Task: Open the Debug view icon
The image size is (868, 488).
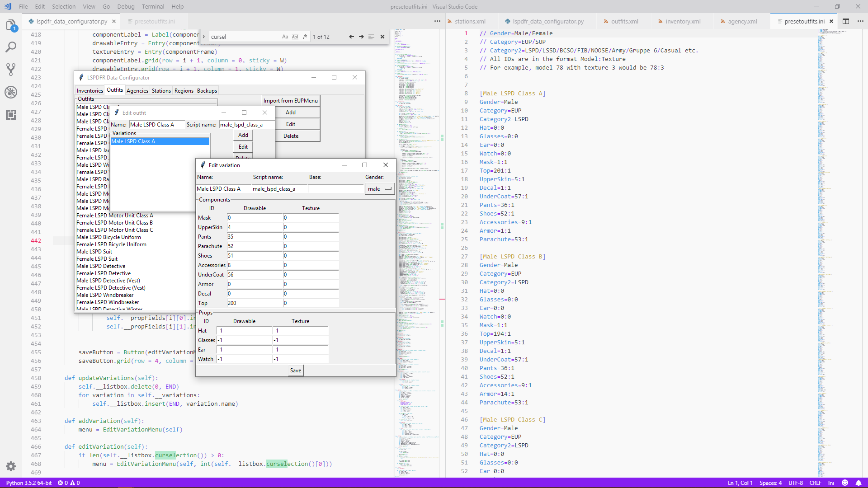Action: 11,92
